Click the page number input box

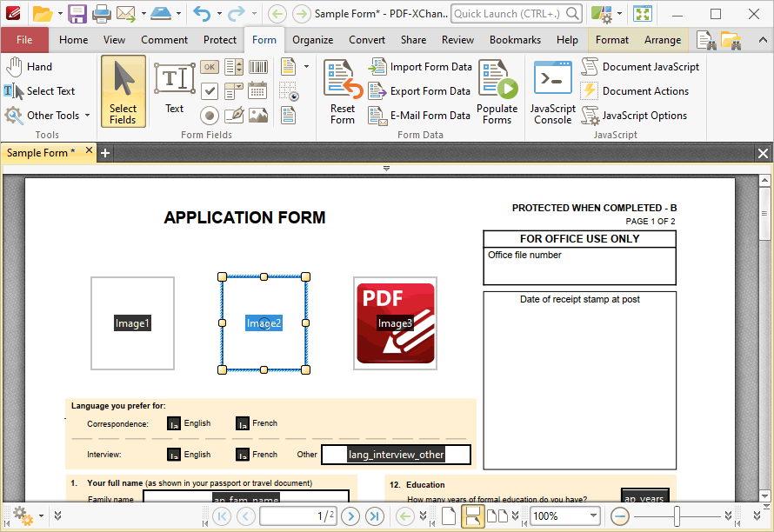pyautogui.click(x=298, y=516)
